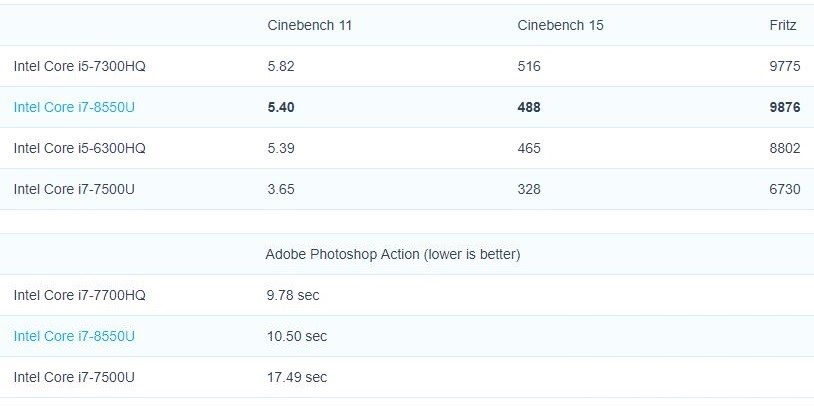
Task: Click the 9.78 sec Photoshop result
Action: pyautogui.click(x=293, y=295)
